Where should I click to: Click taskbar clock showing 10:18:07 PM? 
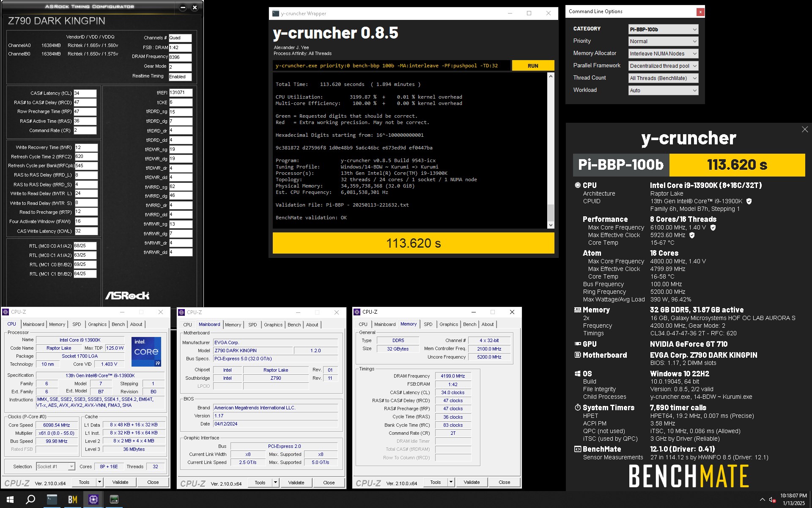tap(793, 500)
